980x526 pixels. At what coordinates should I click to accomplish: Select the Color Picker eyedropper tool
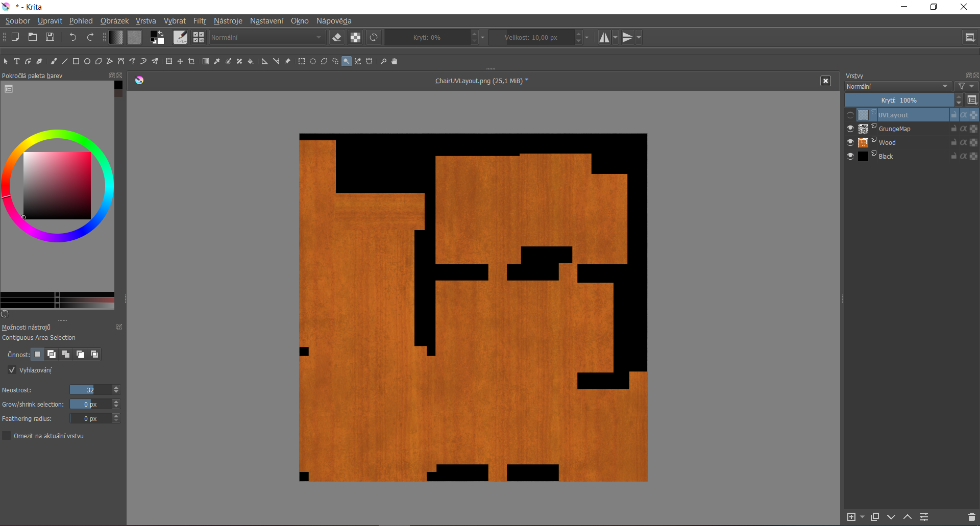click(x=217, y=61)
